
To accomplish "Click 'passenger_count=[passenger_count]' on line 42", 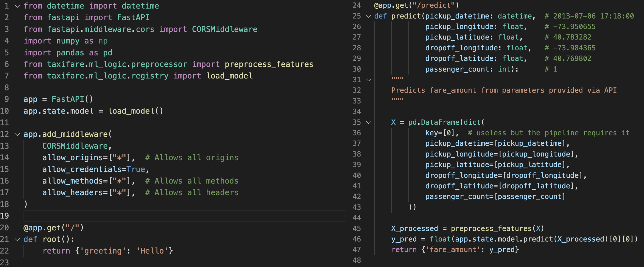I will click(495, 197).
